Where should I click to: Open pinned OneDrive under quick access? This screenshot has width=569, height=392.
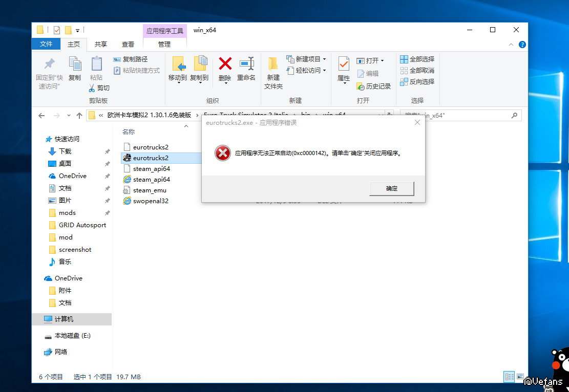point(72,176)
